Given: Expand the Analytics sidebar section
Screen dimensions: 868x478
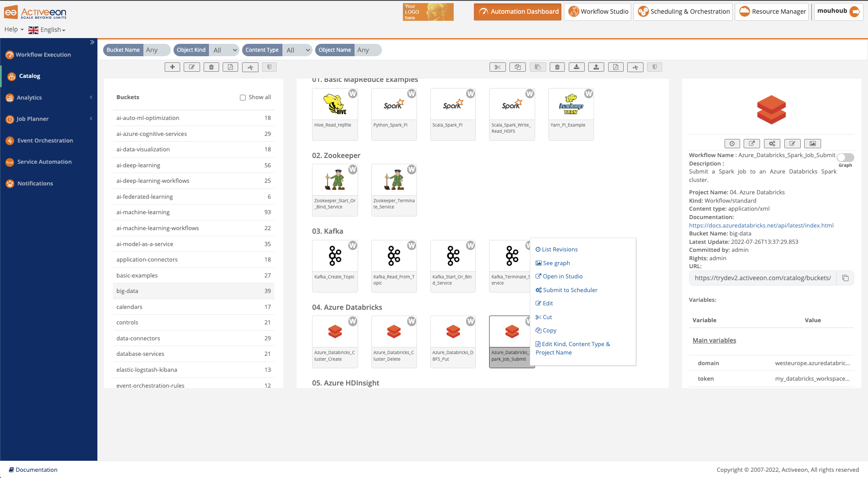Looking at the screenshot, I should (49, 97).
